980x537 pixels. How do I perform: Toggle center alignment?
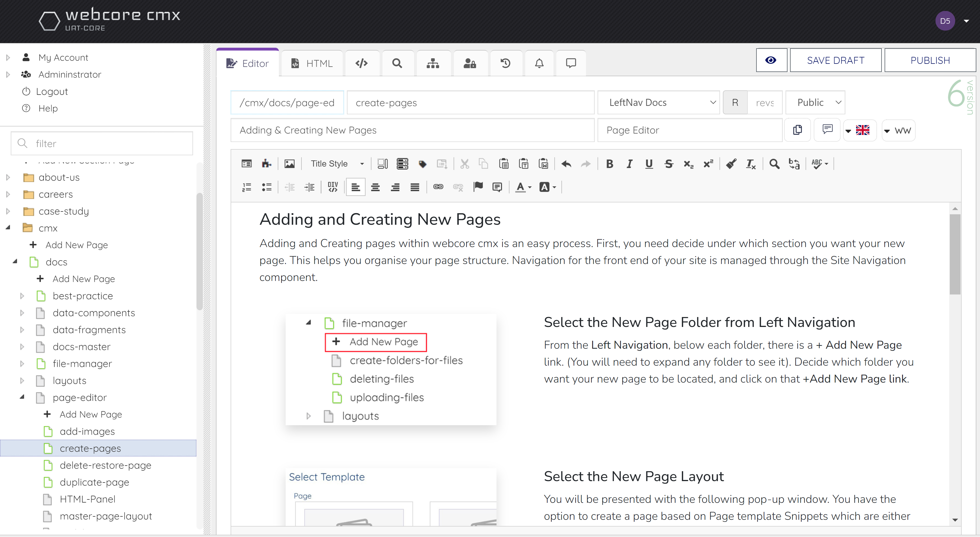(x=375, y=187)
